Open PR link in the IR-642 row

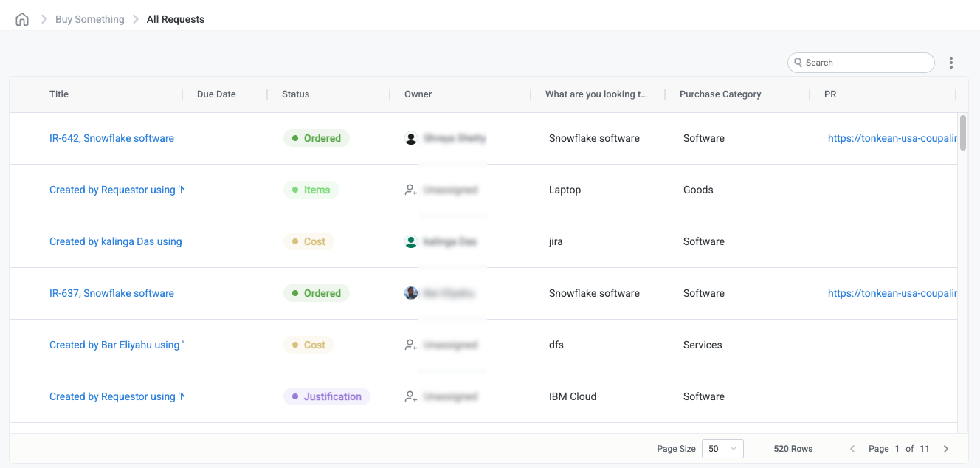[x=891, y=138]
